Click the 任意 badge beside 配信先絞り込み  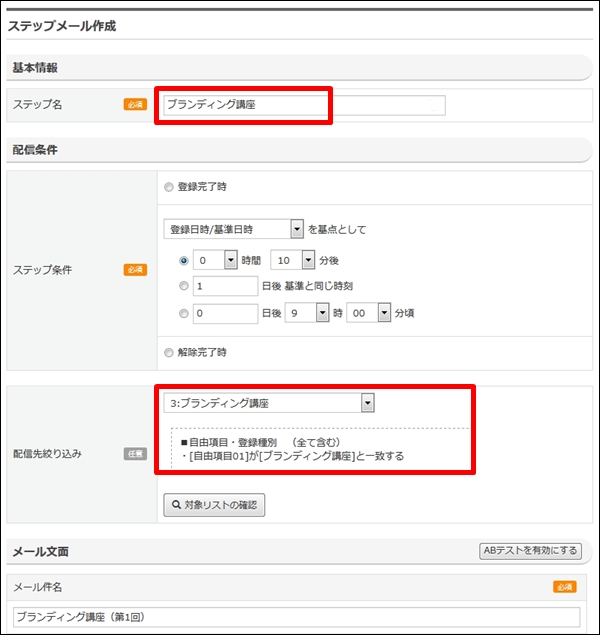point(135,454)
